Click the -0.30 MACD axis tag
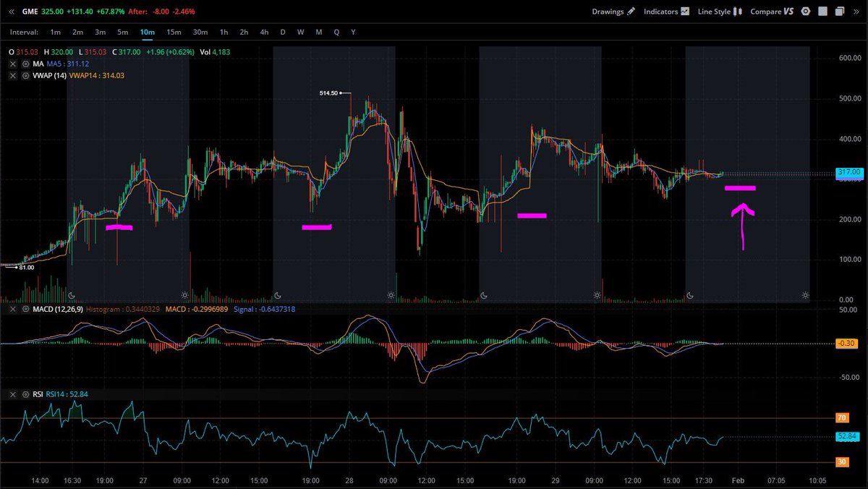The height and width of the screenshot is (489, 868). click(846, 344)
